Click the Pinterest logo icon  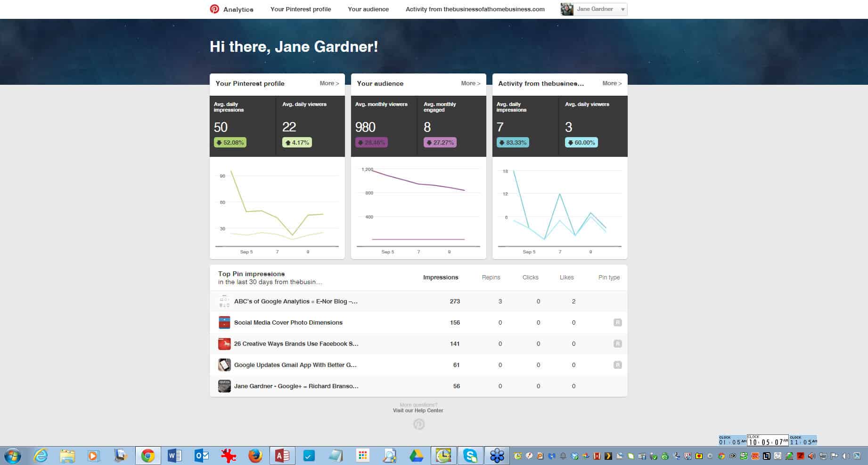(214, 9)
